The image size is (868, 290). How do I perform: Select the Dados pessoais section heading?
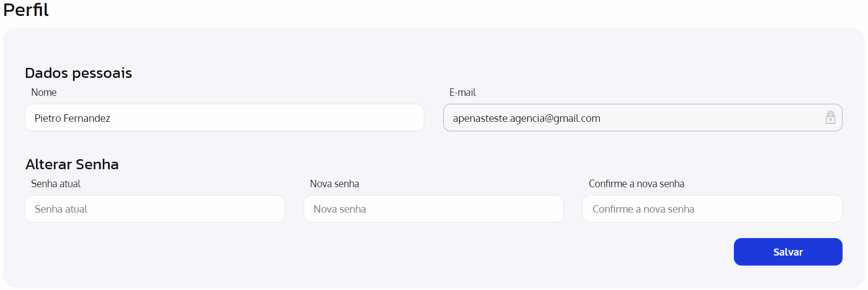coord(78,73)
